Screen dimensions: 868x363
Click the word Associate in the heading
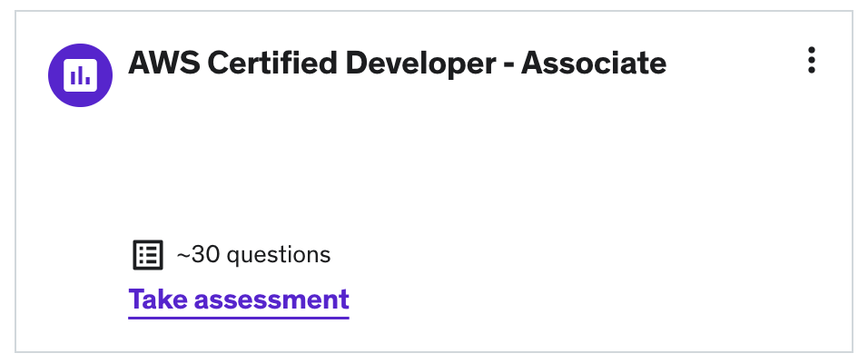tap(593, 63)
